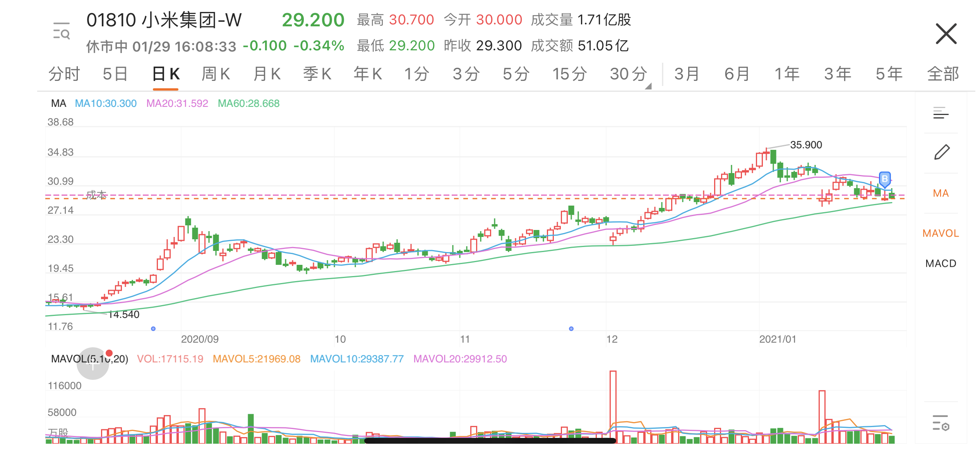Tap the MA10:30.300 legend value
The width and height of the screenshot is (980, 453).
106,103
